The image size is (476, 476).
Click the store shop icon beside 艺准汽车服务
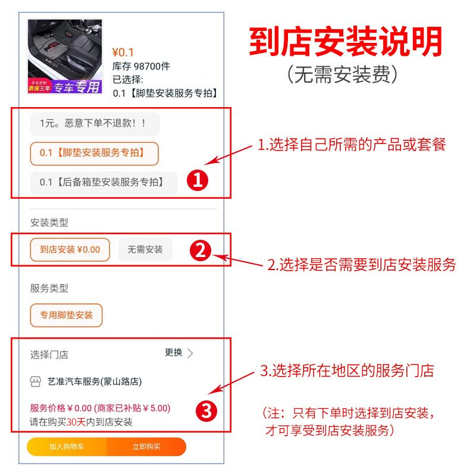click(x=35, y=381)
